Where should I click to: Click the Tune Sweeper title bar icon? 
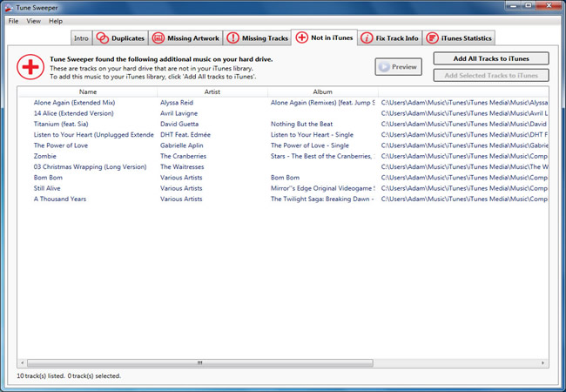[9, 8]
